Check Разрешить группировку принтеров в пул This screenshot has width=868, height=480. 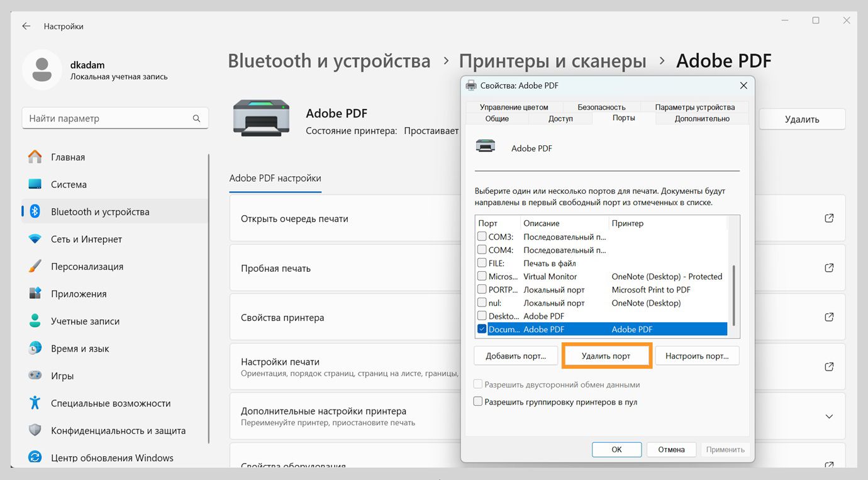[477, 401]
